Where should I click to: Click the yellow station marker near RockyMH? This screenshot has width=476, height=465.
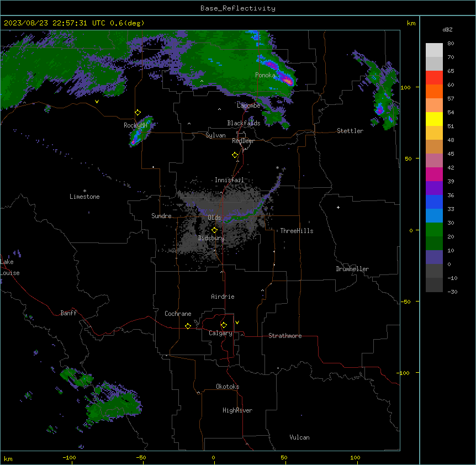coord(137,113)
